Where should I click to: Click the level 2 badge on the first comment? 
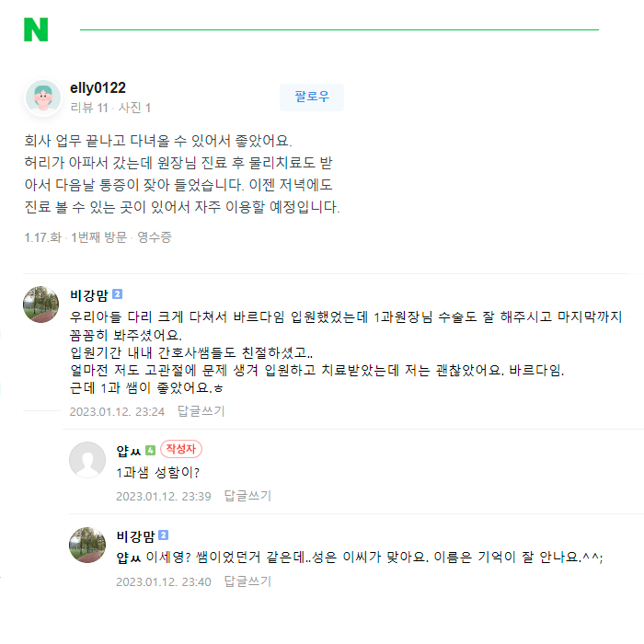[x=117, y=294]
